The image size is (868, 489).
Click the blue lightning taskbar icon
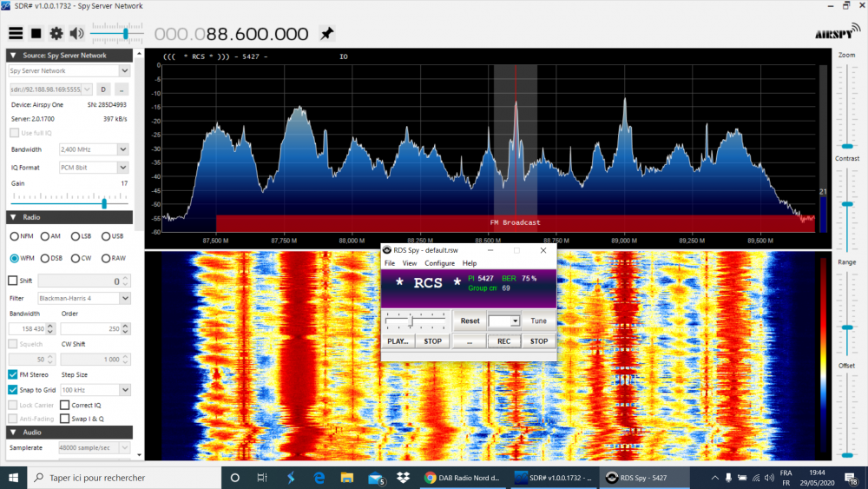coord(291,478)
